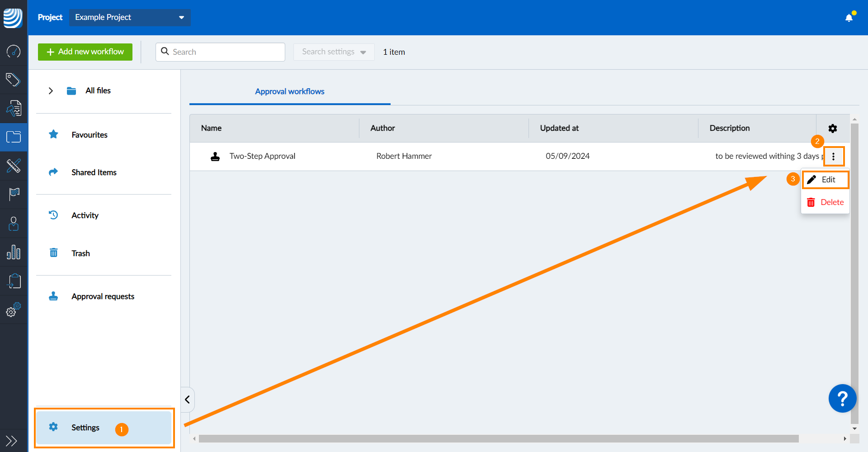Viewport: 868px width, 452px height.
Task: Open the double-gear admin settings icon
Action: [14, 310]
